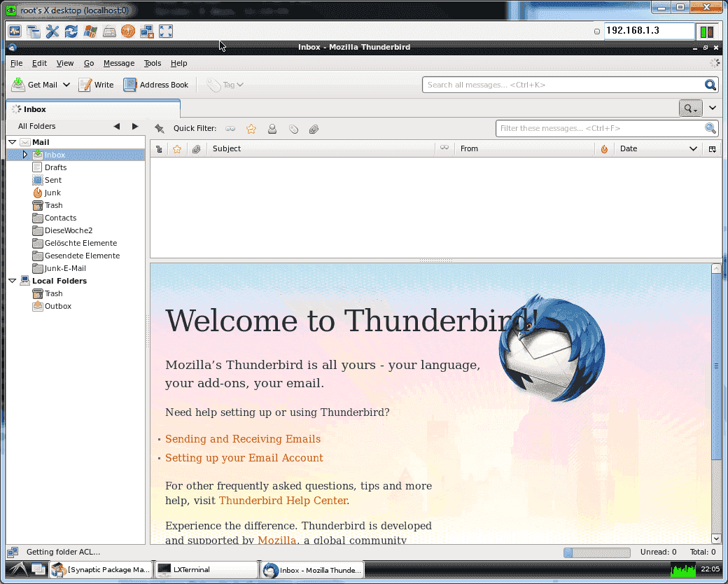Sort messages by From column

[x=524, y=148]
